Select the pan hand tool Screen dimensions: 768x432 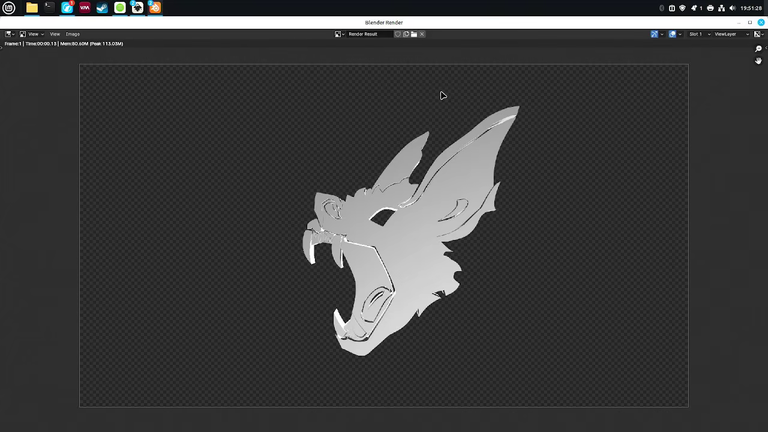758,61
